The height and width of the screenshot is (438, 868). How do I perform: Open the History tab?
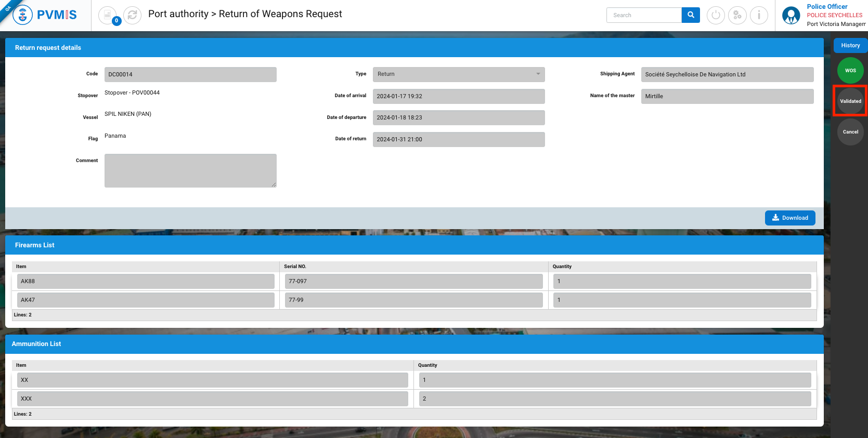[x=850, y=46]
